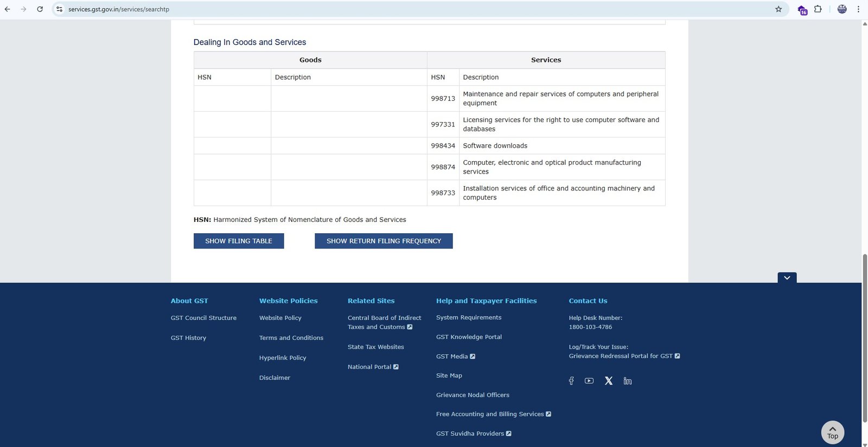Click help desk number 1800-103-4786
The height and width of the screenshot is (447, 868).
[x=590, y=327]
